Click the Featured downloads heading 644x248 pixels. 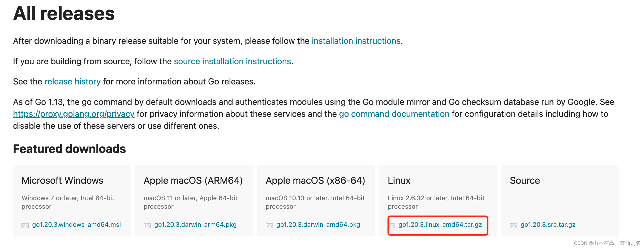tap(69, 149)
